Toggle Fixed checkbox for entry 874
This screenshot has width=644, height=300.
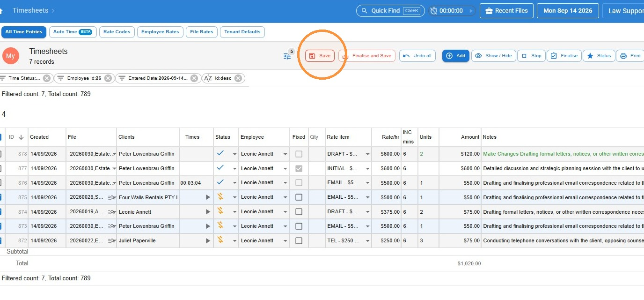pyautogui.click(x=299, y=212)
